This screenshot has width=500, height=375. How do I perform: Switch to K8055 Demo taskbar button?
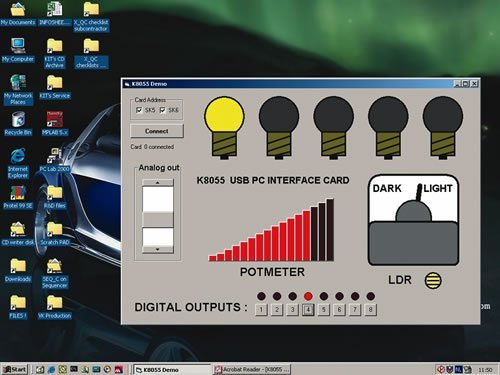172,370
